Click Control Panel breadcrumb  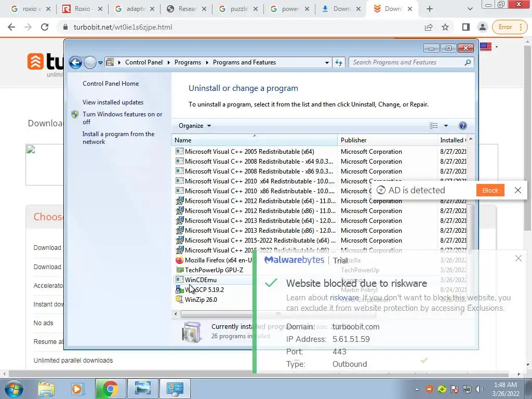(x=144, y=62)
